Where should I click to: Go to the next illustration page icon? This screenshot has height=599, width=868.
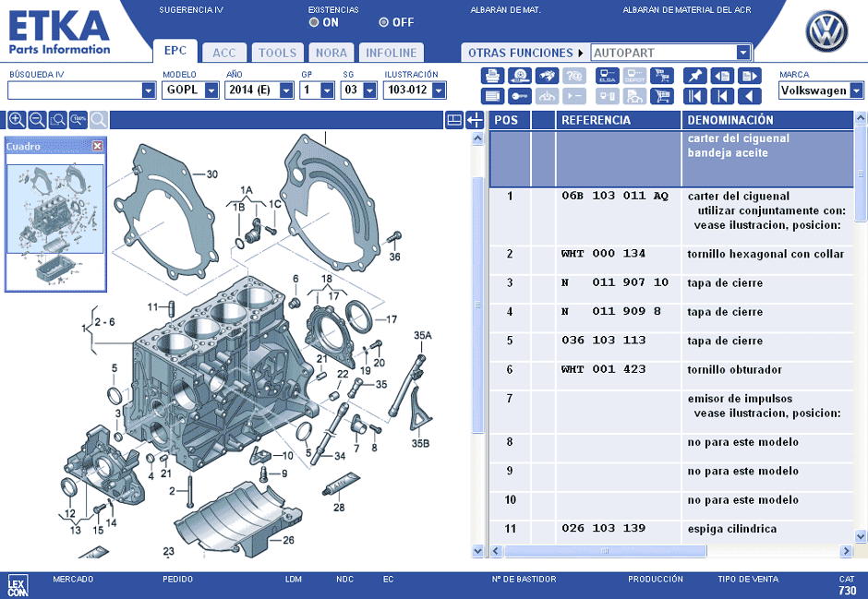tap(749, 75)
